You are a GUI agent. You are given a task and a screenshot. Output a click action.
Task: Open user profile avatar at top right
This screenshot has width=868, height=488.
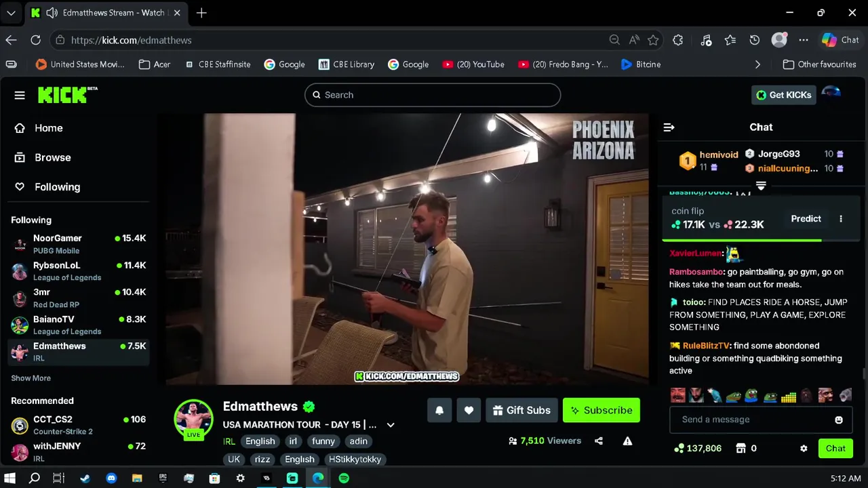point(831,94)
